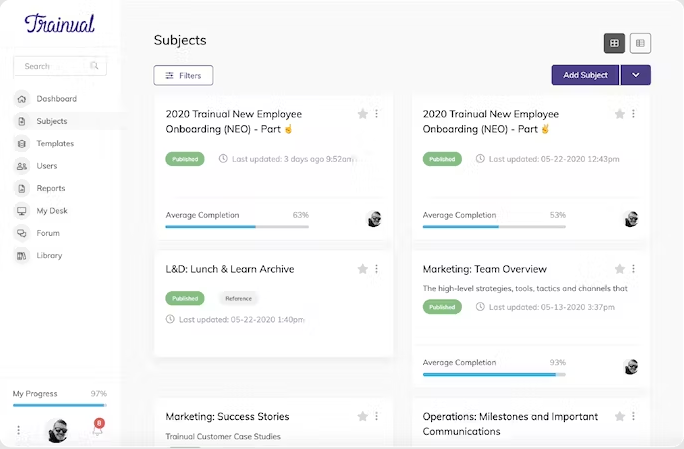Image resolution: width=684 pixels, height=449 pixels.
Task: Open Marketing: Team Overview title
Action: pyautogui.click(x=484, y=269)
